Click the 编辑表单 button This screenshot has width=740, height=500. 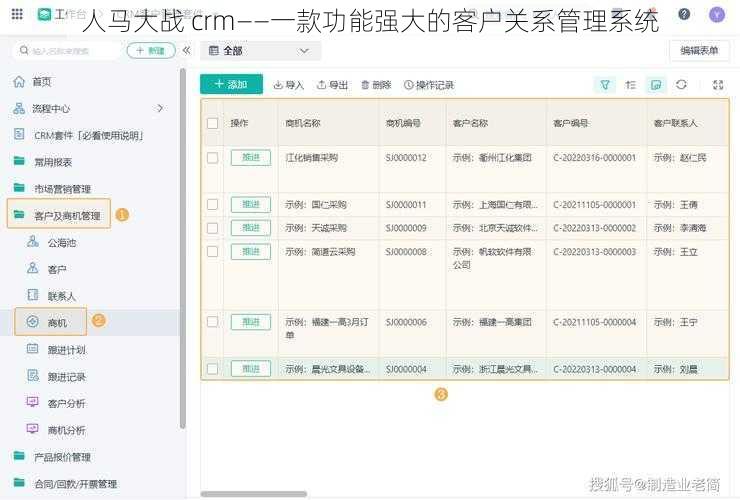(699, 51)
